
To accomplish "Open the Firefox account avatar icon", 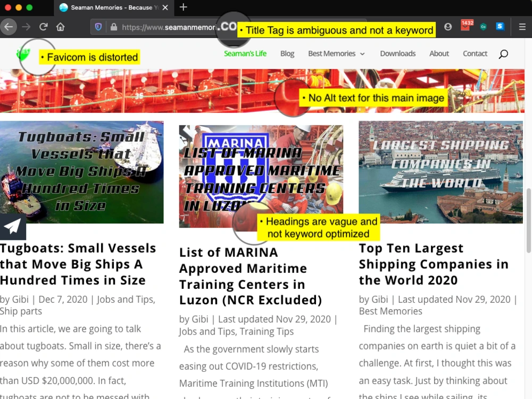I will click(448, 27).
